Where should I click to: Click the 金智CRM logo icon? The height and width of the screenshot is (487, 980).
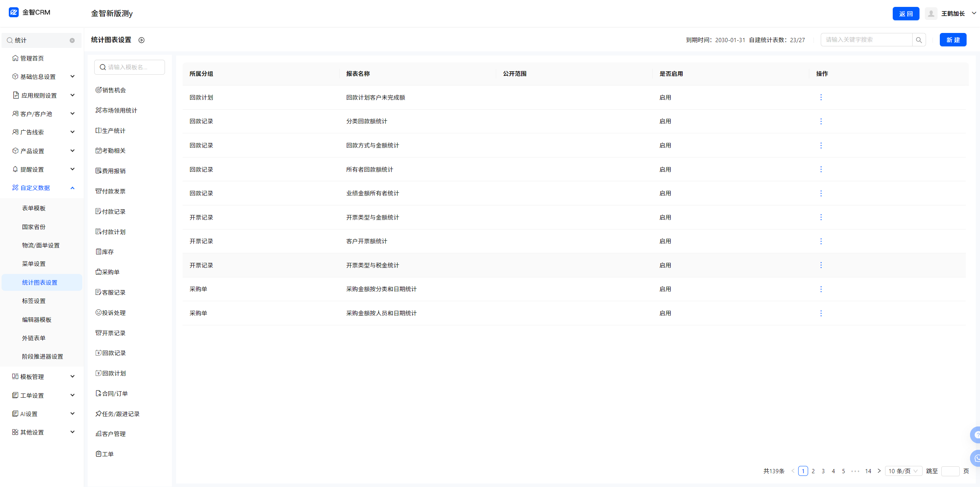(14, 12)
